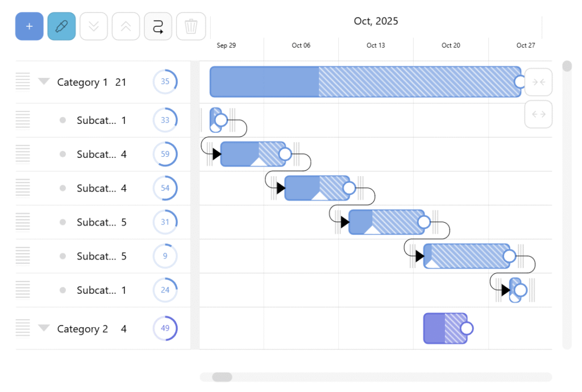Click the blue plus add button
Viewport: 582px width, 392px height.
tap(29, 26)
